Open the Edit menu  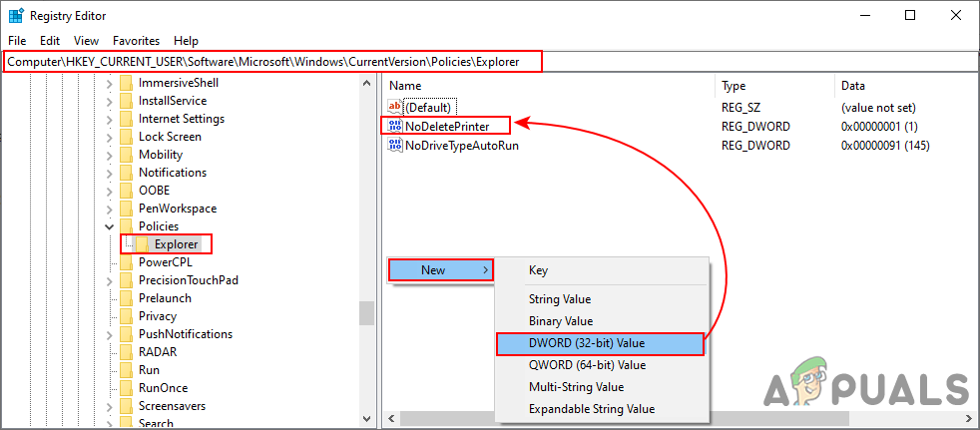(49, 41)
